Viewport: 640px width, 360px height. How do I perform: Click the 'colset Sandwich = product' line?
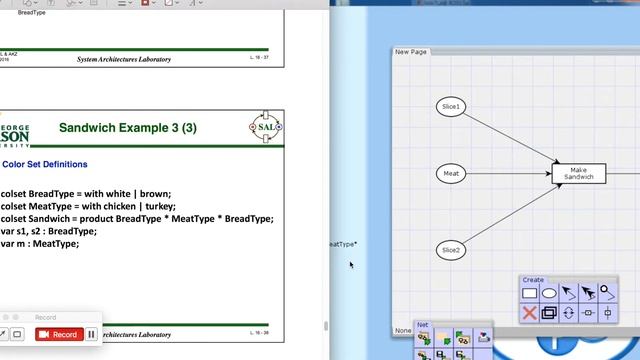click(137, 219)
